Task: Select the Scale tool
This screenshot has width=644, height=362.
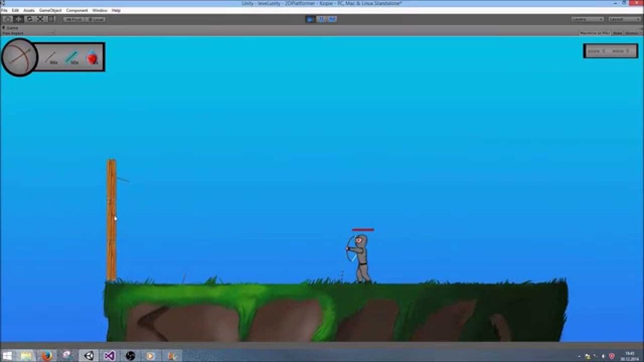Action: click(x=40, y=19)
